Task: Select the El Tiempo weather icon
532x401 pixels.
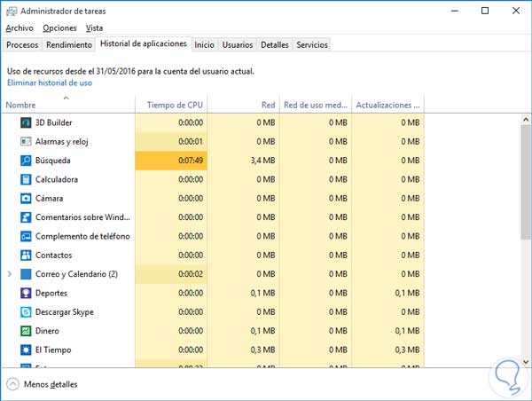Action: click(26, 350)
